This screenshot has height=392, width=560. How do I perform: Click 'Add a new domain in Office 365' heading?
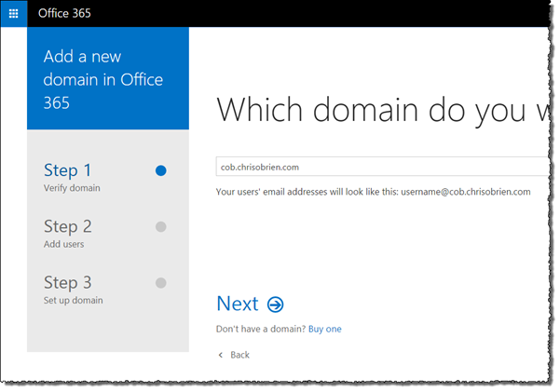coord(103,79)
